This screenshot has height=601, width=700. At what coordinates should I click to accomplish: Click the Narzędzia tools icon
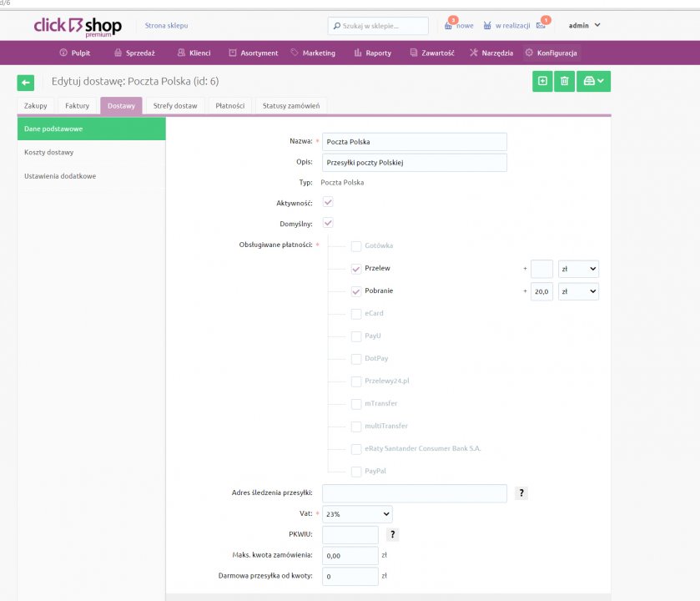474,53
